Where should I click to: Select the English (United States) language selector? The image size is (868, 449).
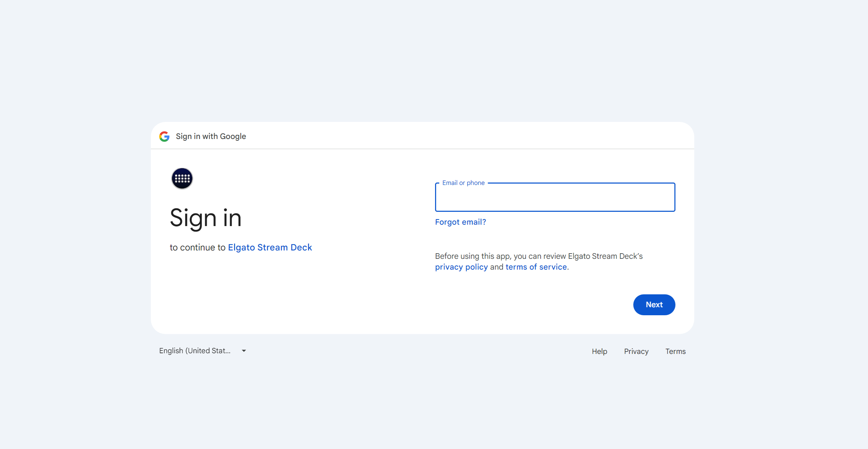click(x=203, y=351)
